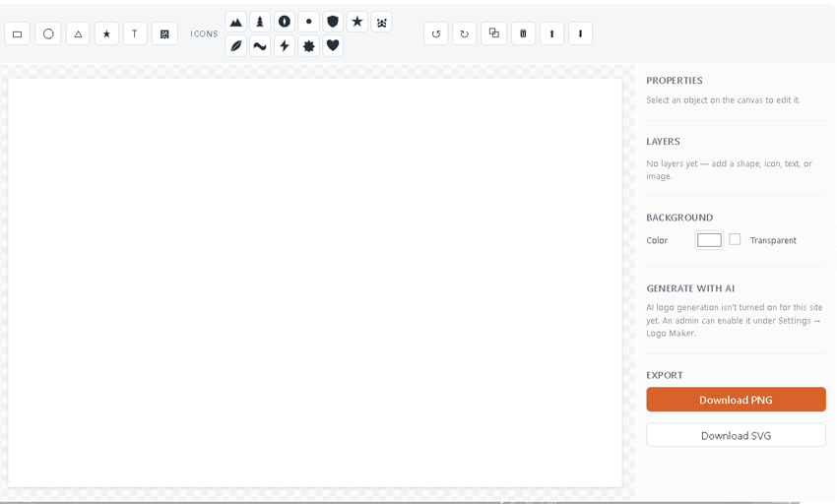
Task: Duplicate the selected object
Action: (493, 33)
